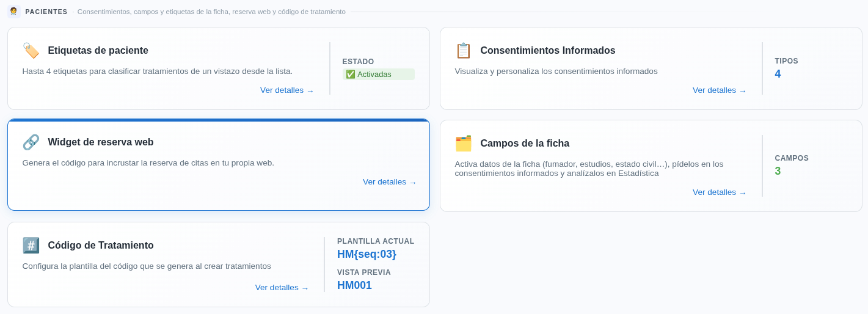
Task: Click the CAMPOS count value 3
Action: 778,171
